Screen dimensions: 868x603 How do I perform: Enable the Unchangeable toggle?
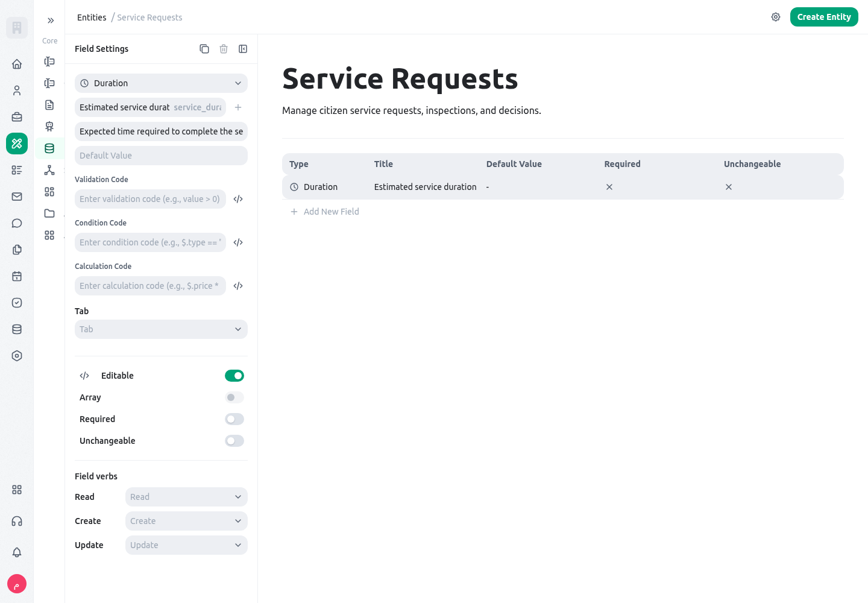pyautogui.click(x=234, y=441)
